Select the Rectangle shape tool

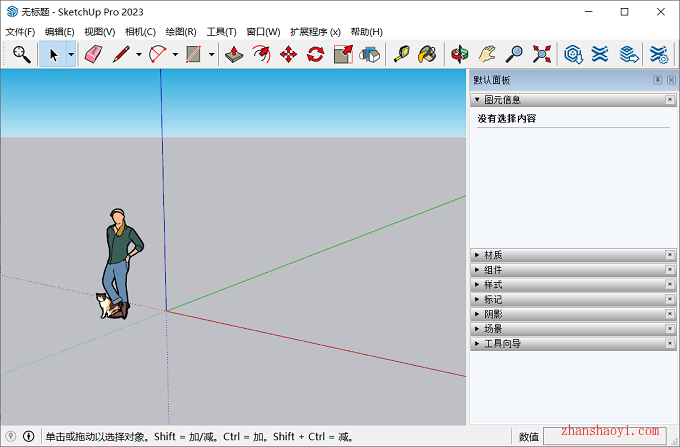click(193, 54)
